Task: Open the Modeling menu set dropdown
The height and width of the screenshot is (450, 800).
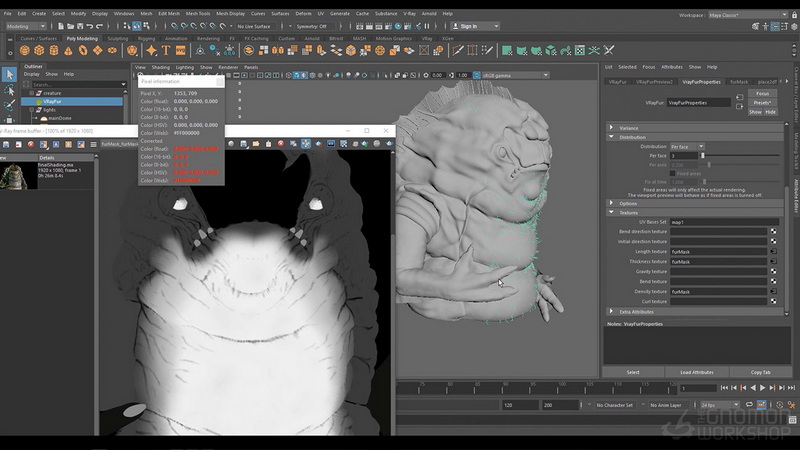Action: click(x=26, y=26)
